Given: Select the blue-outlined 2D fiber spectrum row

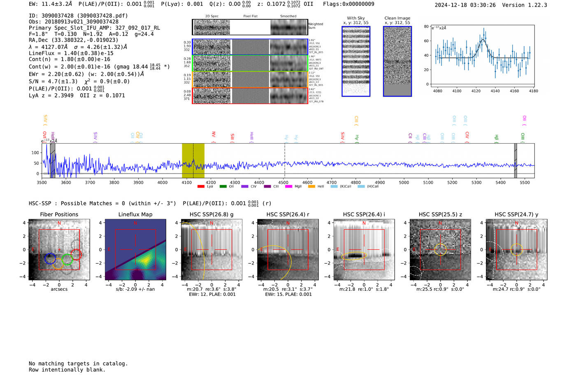Looking at the screenshot, I should coord(250,47).
